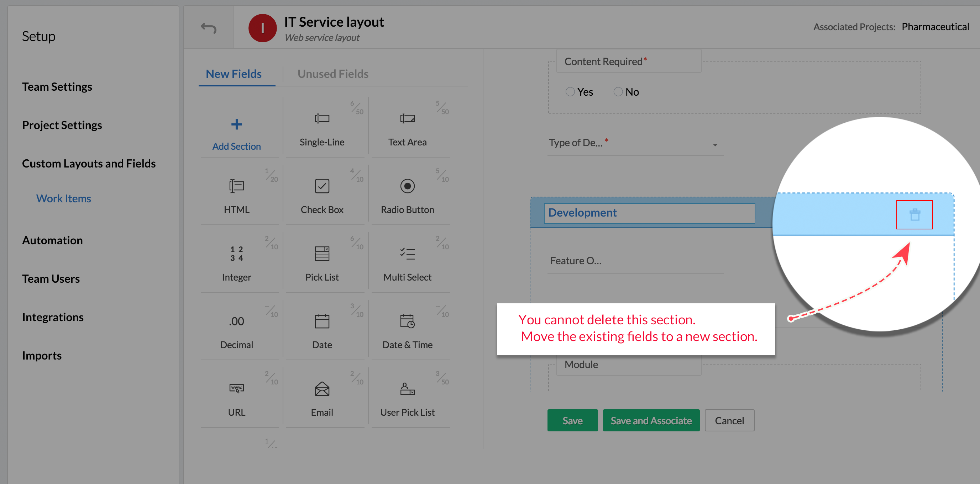The width and height of the screenshot is (980, 484).
Task: Select the Text Area field icon
Action: click(x=407, y=119)
